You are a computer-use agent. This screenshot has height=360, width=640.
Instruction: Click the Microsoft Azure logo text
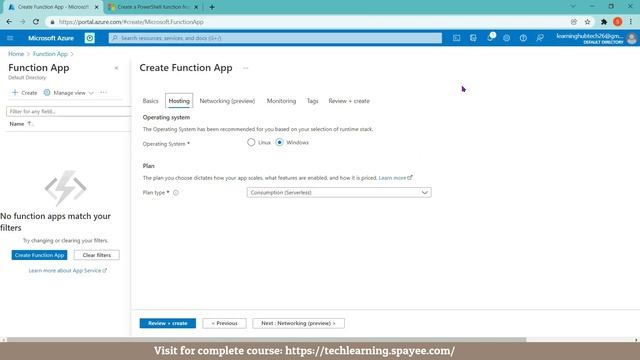51,38
